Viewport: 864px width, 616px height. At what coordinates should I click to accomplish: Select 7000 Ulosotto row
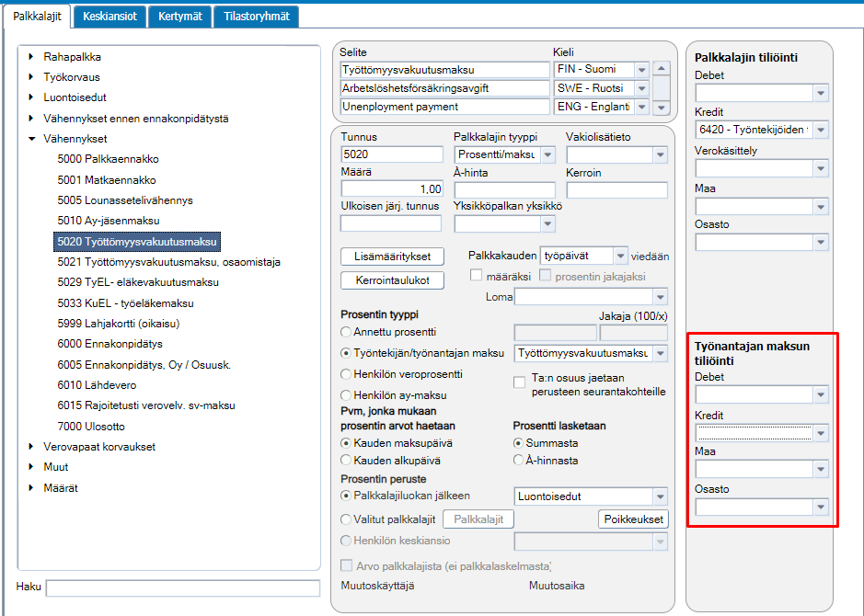[x=91, y=427]
